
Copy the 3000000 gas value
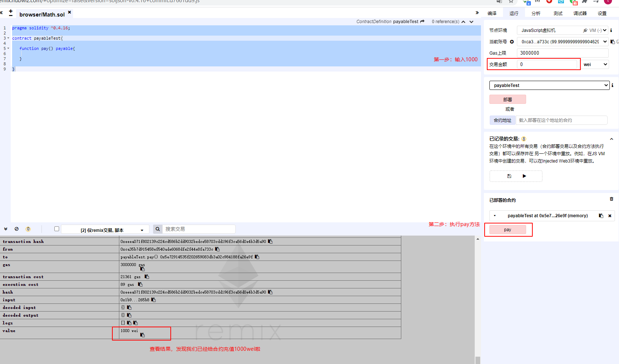point(142,269)
